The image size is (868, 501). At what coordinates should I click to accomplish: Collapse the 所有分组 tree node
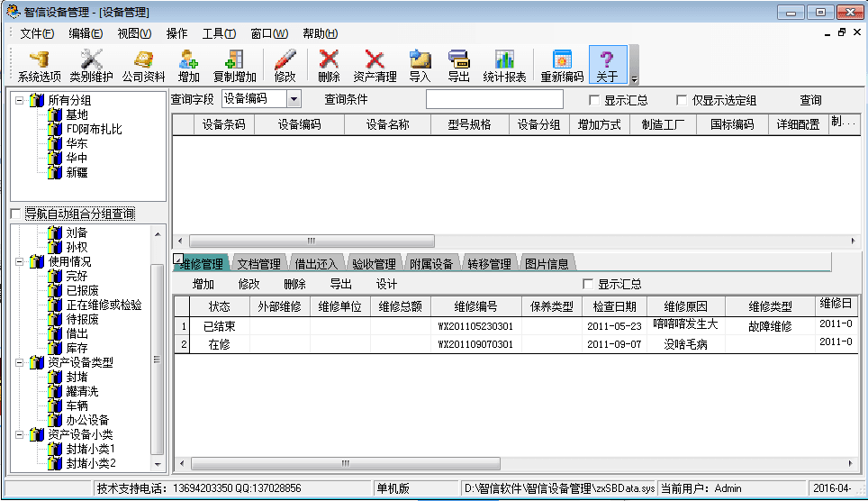point(19,100)
